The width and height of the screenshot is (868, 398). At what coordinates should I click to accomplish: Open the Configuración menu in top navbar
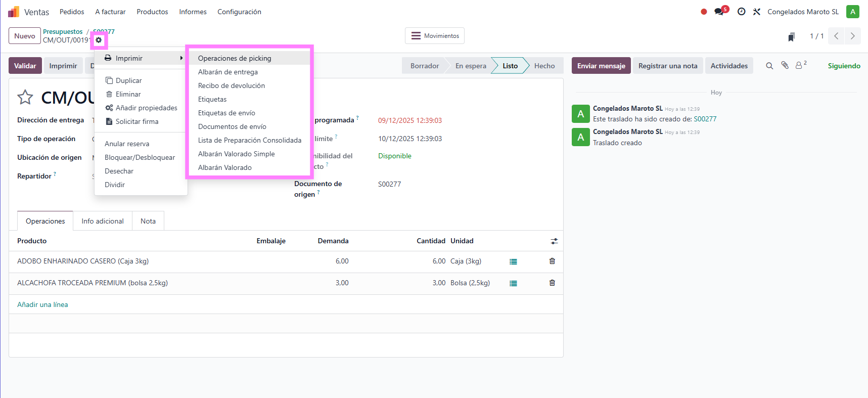(239, 12)
